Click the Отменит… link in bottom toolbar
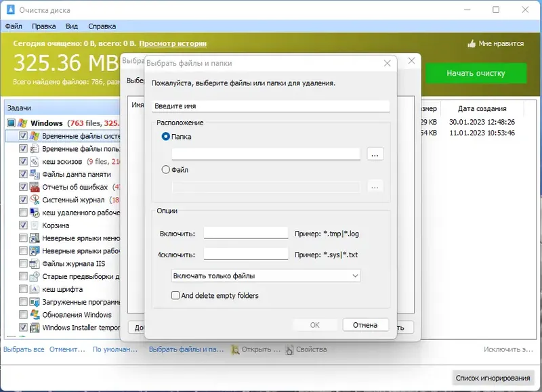 pyautogui.click(x=67, y=349)
